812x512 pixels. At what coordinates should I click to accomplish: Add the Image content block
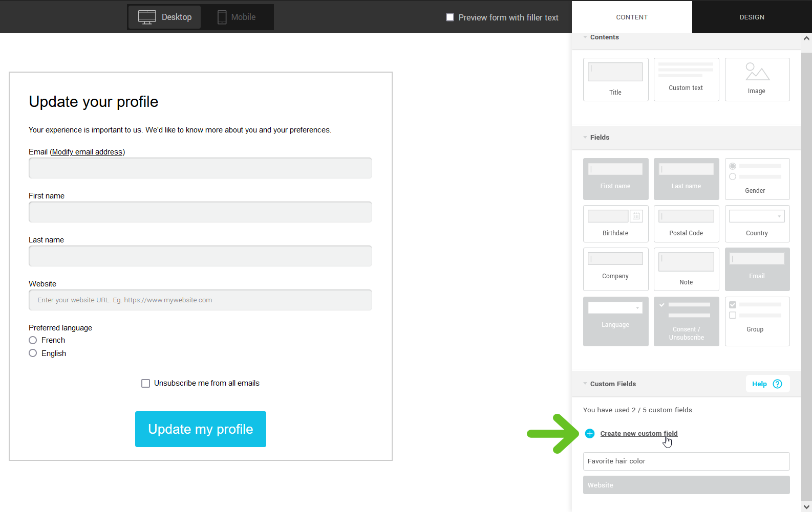tap(757, 79)
